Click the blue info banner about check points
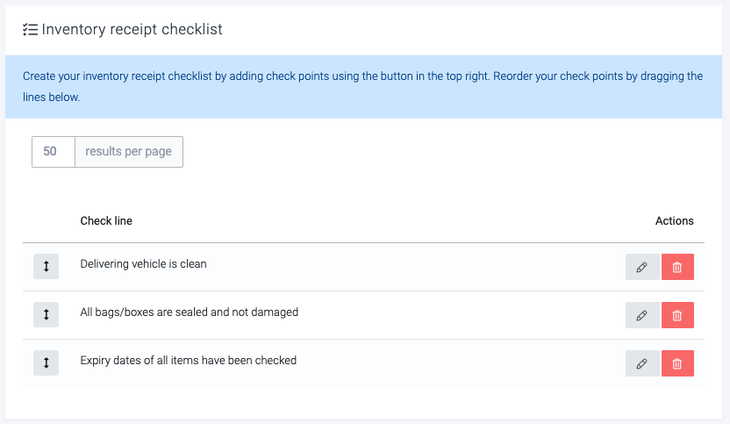This screenshot has width=730, height=424. point(363,87)
